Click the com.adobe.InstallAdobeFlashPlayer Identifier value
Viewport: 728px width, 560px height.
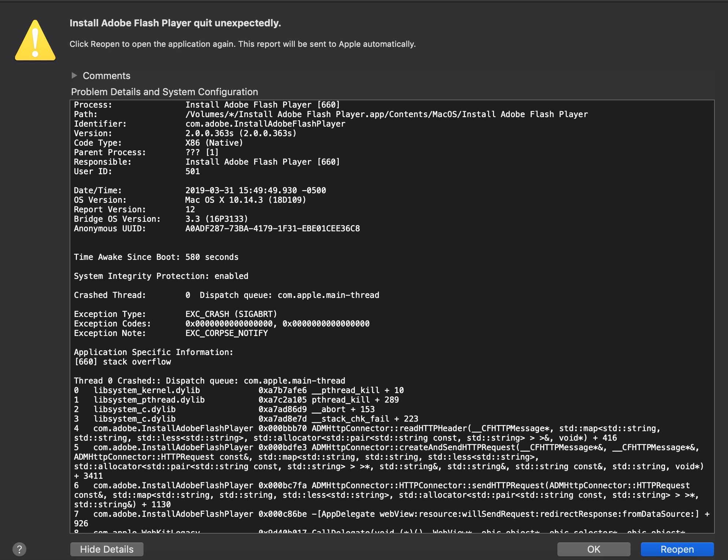(x=265, y=124)
